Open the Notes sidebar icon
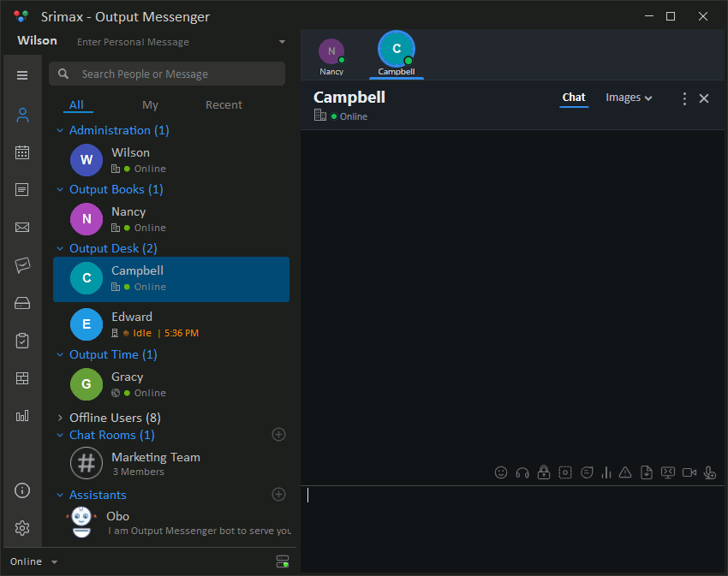728x576 pixels. tap(21, 189)
